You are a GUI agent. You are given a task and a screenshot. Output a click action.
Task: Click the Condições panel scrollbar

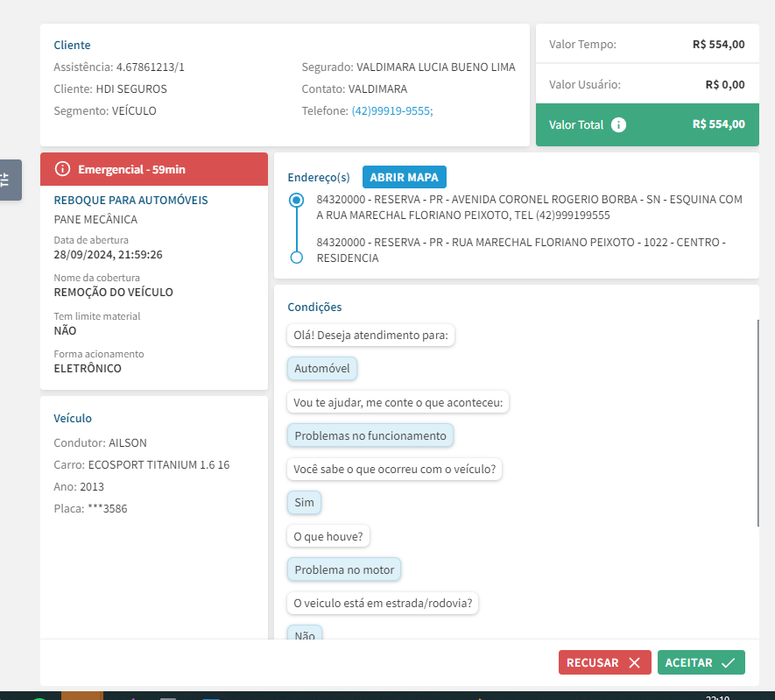coord(758,422)
